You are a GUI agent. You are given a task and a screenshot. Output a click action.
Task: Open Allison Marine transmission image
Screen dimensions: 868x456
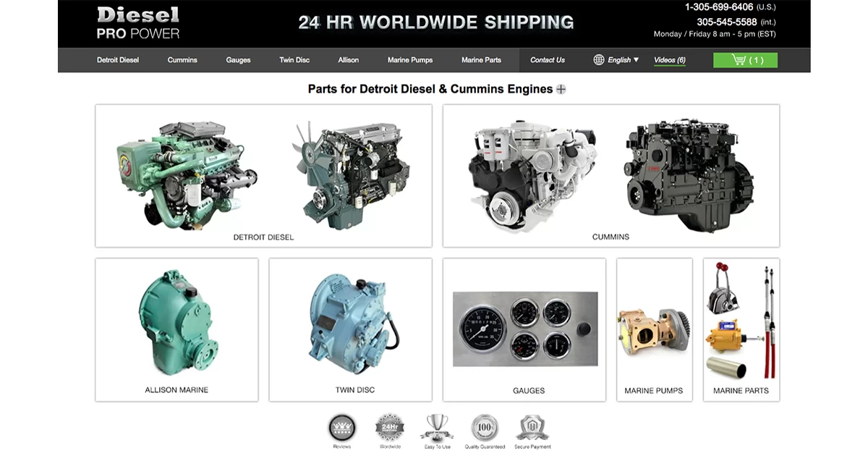click(x=178, y=323)
